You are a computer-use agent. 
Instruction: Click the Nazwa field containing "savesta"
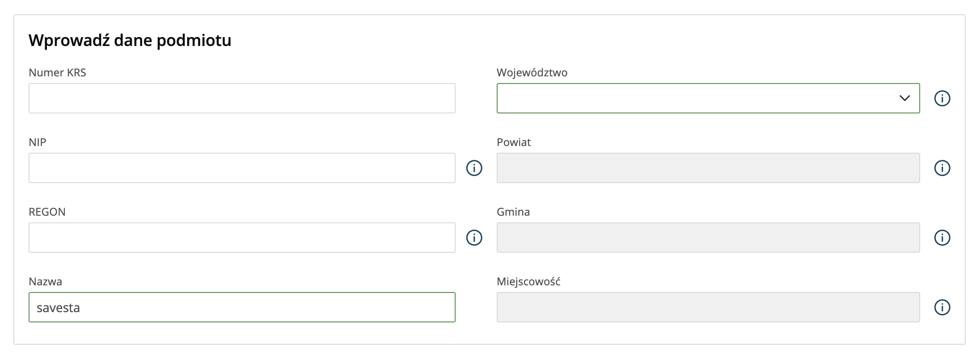pyautogui.click(x=242, y=307)
